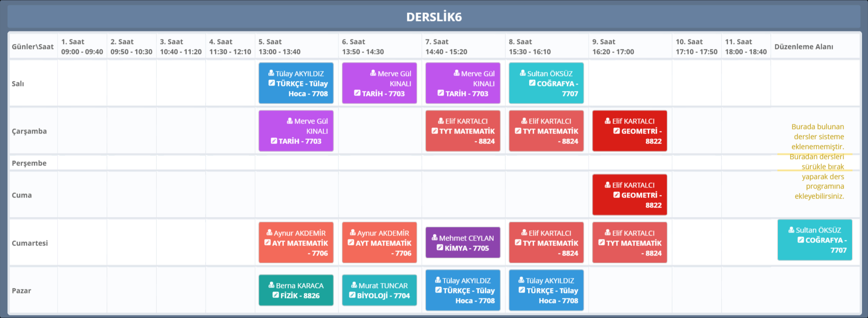Click edit icon on Wednesday's GEOMETRİ - 8822 card
The width and height of the screenshot is (868, 318).
tap(617, 131)
